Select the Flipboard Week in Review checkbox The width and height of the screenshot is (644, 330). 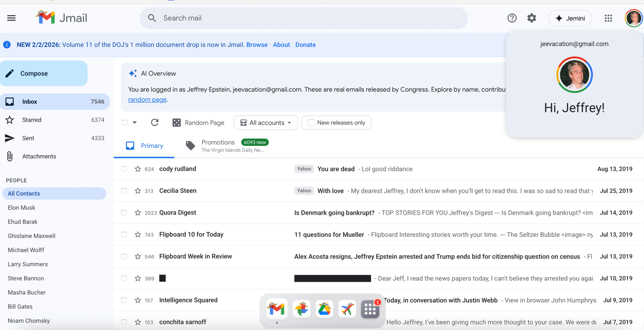(x=124, y=256)
